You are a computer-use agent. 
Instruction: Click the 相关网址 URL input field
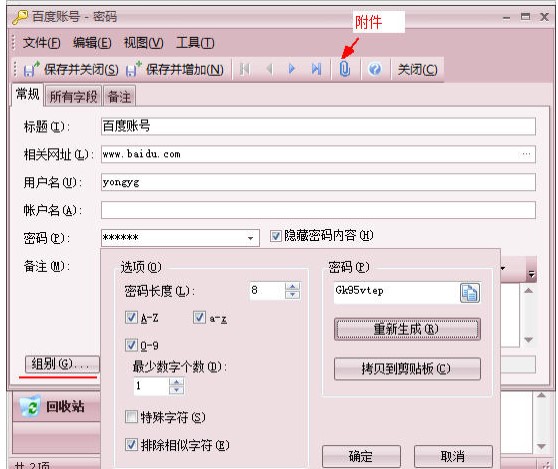point(318,154)
